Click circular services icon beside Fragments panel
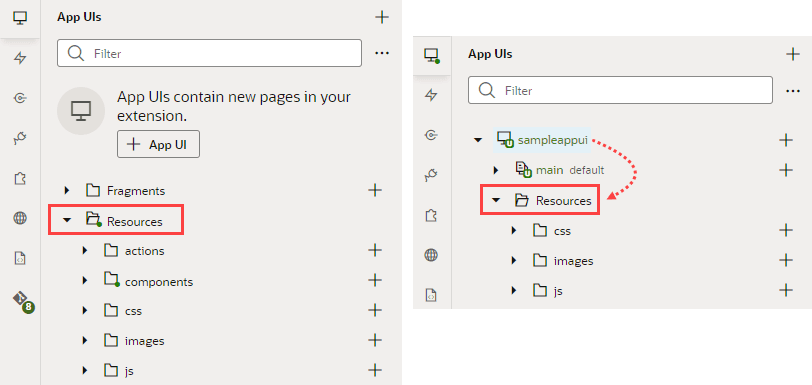Image resolution: width=812 pixels, height=385 pixels. (20, 98)
